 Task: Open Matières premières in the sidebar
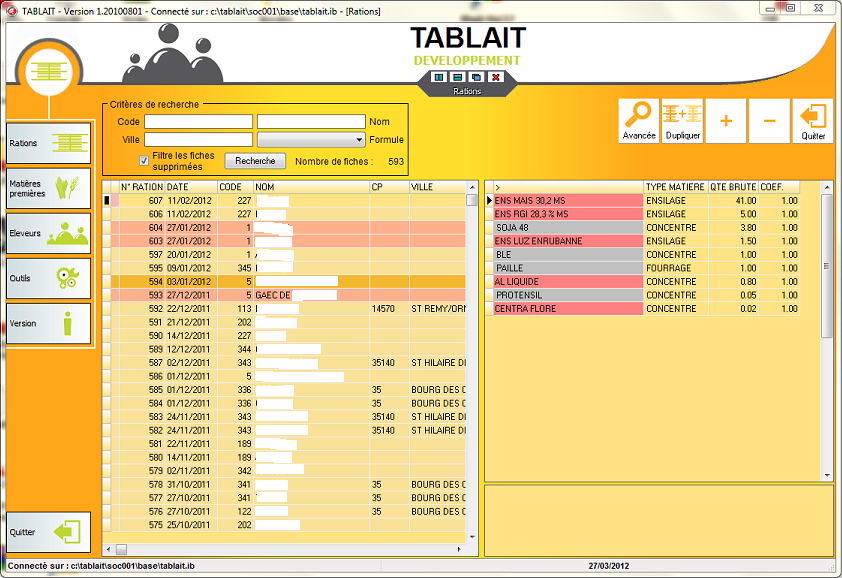click(x=49, y=188)
